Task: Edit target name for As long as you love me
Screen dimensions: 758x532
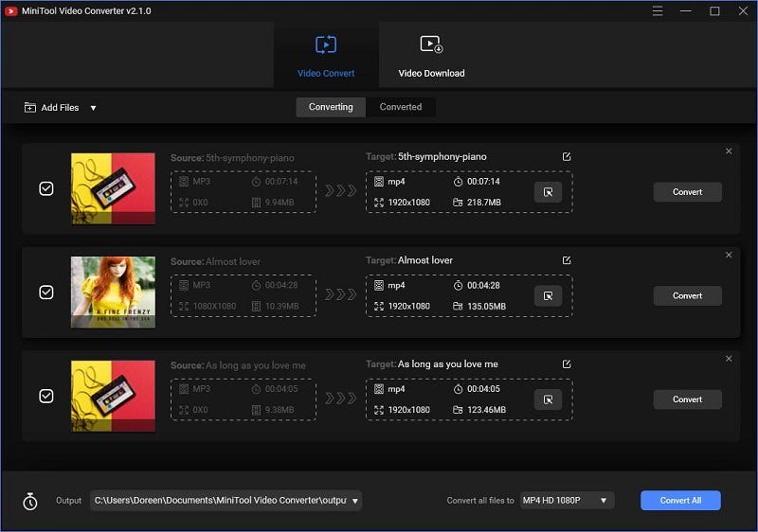Action: pos(567,364)
